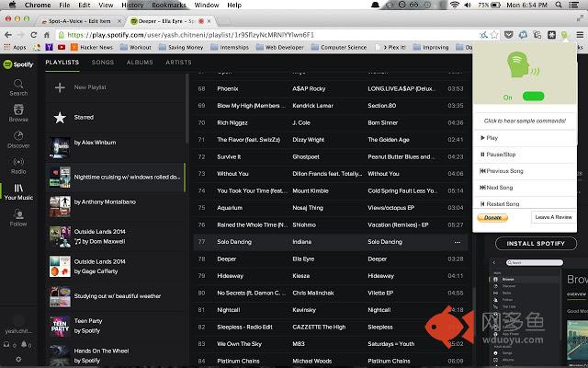Screen dimensions: 588x368
Task: Open Spotify Search in sidebar
Action: (x=18, y=87)
